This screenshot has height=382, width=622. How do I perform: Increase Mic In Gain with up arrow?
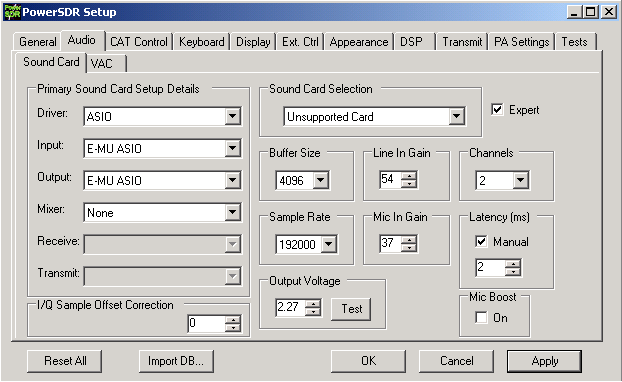point(409,239)
